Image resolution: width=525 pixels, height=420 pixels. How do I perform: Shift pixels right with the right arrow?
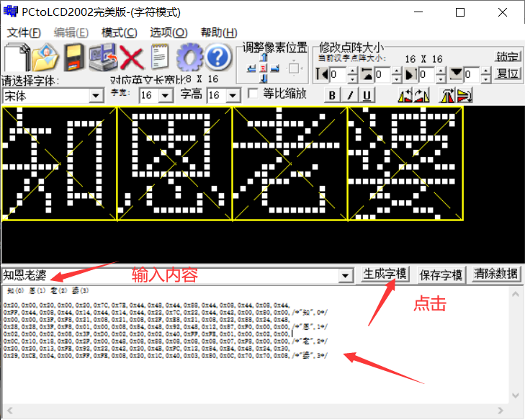[275, 68]
